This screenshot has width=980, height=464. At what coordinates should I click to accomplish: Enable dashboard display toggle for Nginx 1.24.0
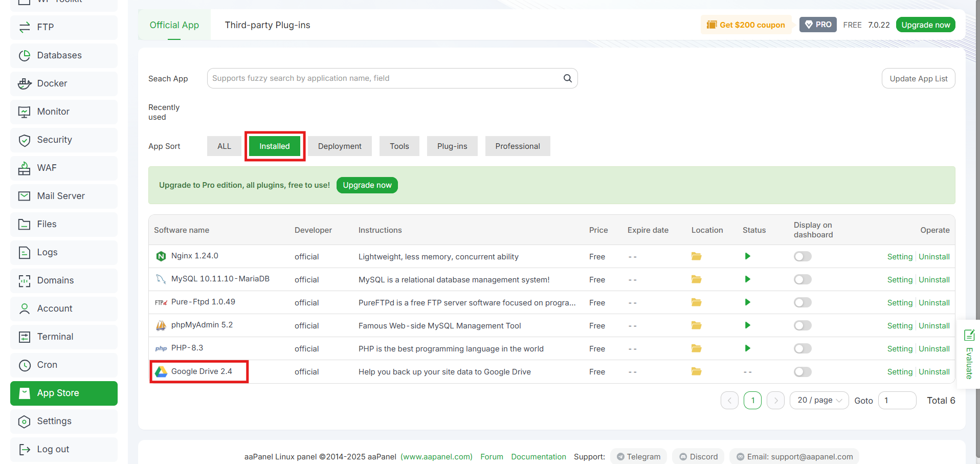(x=802, y=256)
